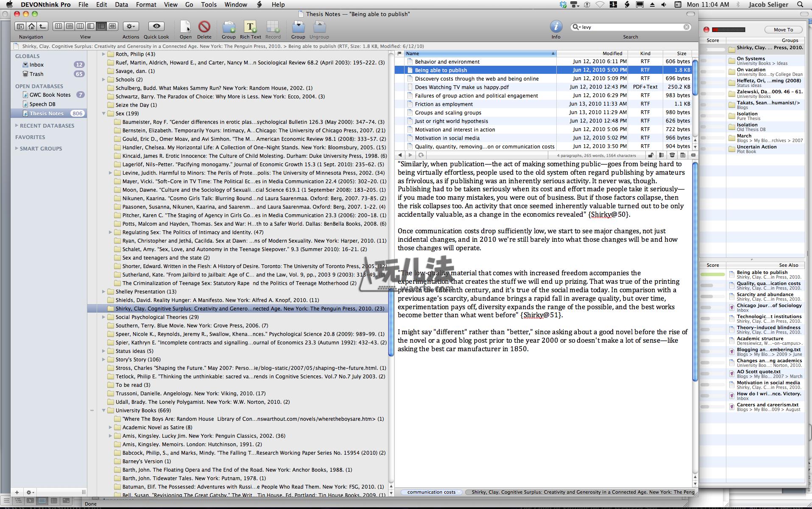
Task: Click the go-up-level arrow icon
Action: 42,26
